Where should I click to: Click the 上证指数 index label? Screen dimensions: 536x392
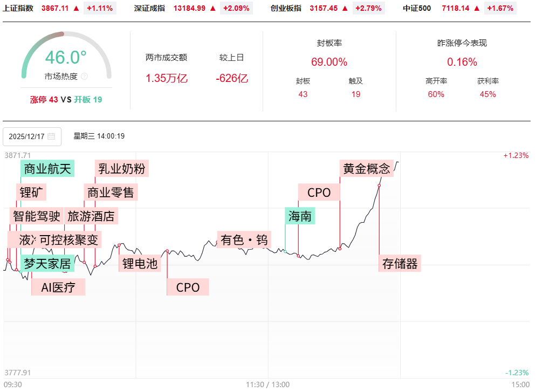[18, 8]
